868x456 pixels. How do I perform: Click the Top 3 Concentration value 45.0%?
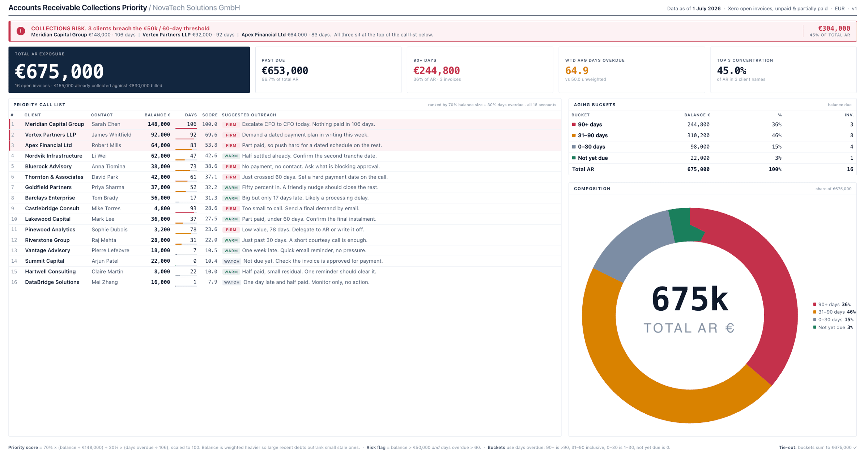pyautogui.click(x=731, y=70)
